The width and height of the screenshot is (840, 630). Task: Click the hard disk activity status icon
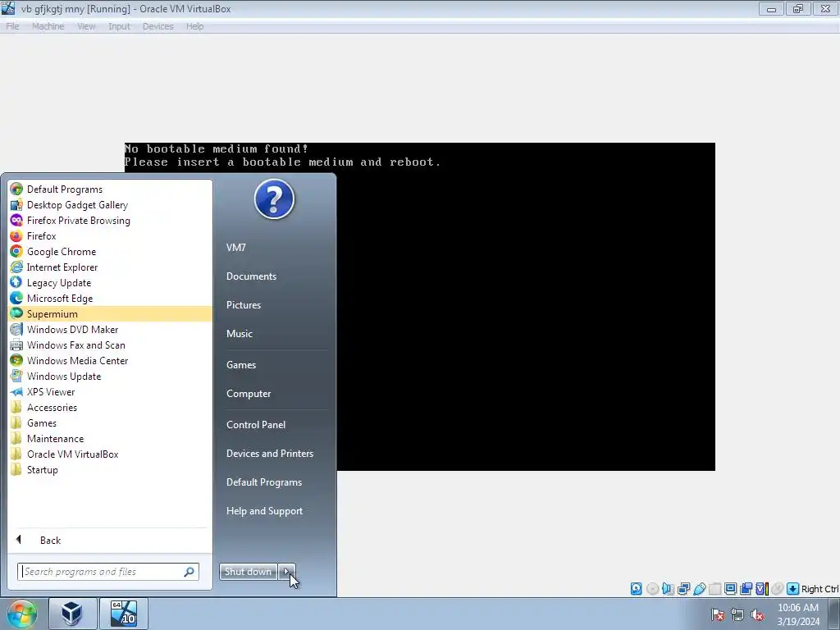[x=636, y=589]
